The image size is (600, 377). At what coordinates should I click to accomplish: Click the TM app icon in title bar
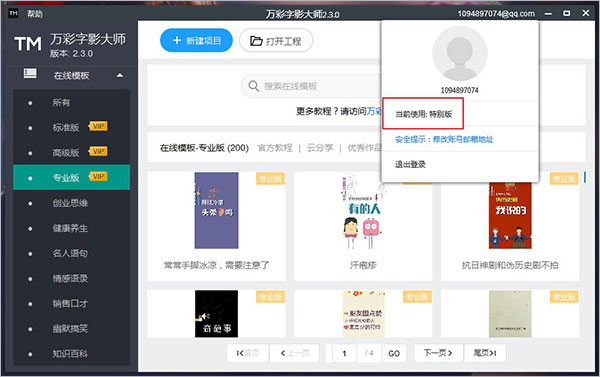pyautogui.click(x=13, y=13)
